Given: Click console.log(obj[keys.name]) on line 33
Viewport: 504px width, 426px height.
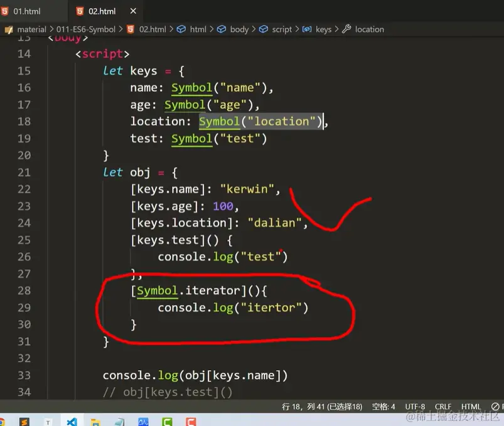Looking at the screenshot, I should (195, 376).
